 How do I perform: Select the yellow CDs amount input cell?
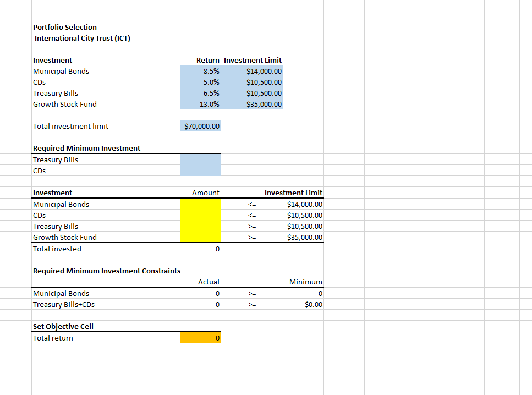pyautogui.click(x=200, y=215)
